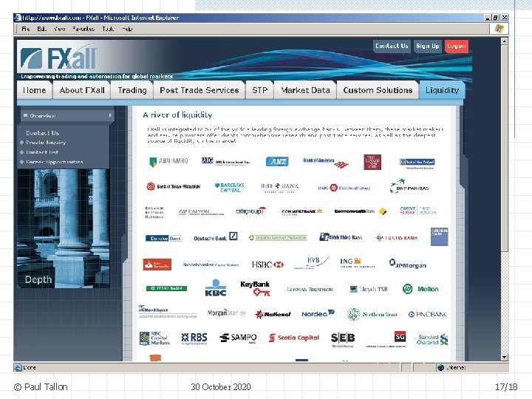Click the Mellon logo

tap(420, 289)
